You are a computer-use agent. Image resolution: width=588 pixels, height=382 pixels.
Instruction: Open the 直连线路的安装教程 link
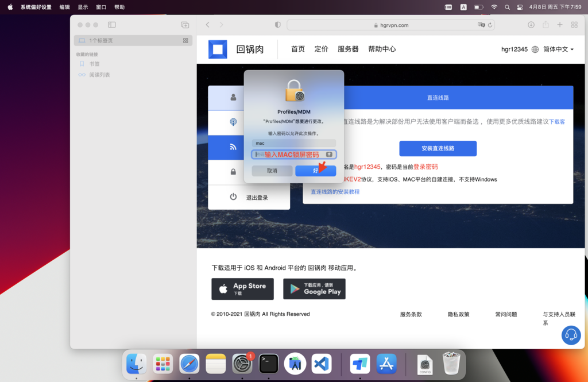tap(335, 192)
